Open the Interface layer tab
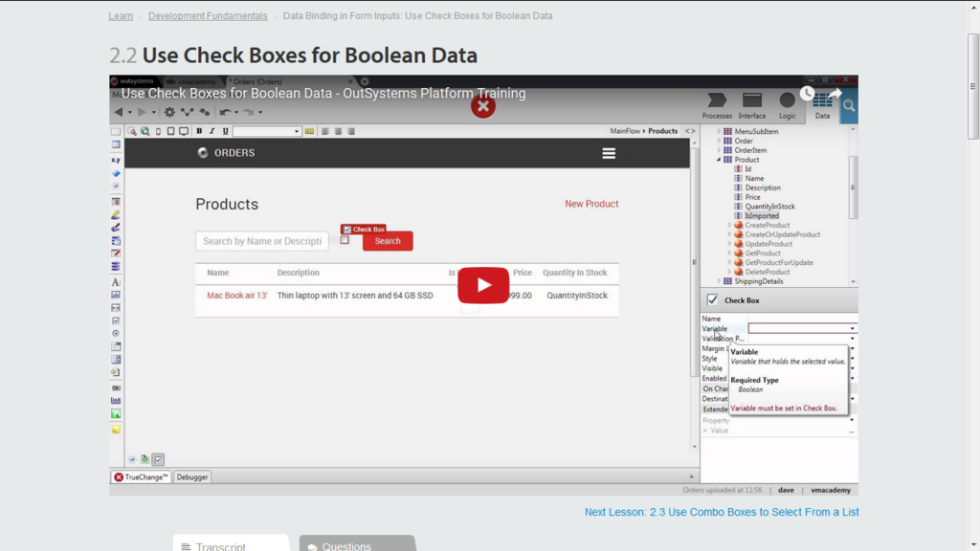Screen dimensions: 980x551 coord(752,105)
